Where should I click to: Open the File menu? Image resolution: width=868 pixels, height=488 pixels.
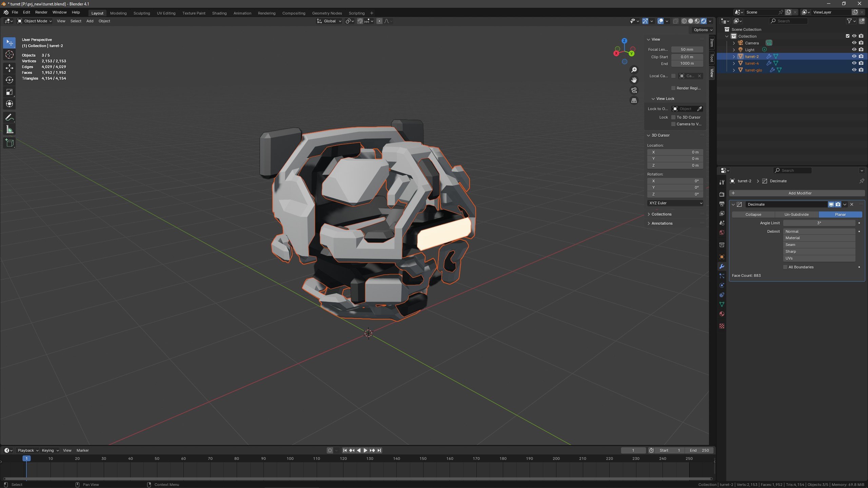click(x=15, y=12)
